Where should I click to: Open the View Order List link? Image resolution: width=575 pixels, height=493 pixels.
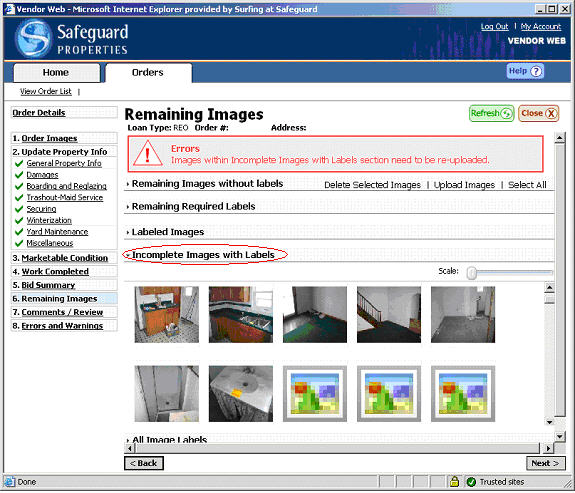coord(46,91)
